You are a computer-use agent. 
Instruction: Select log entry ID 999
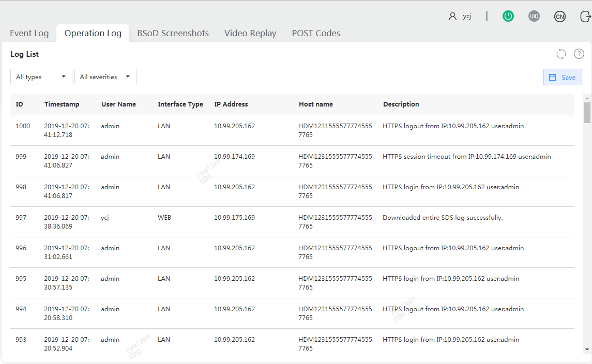point(292,161)
